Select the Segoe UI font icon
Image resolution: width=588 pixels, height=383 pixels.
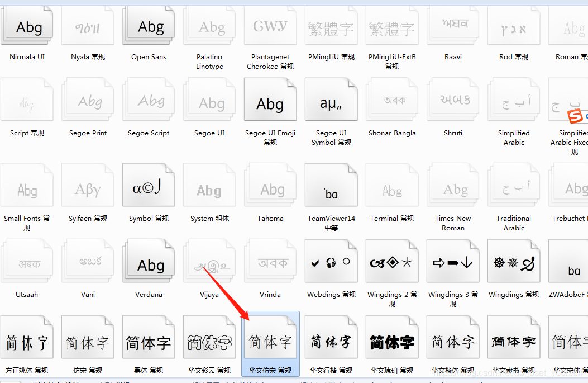point(209,100)
